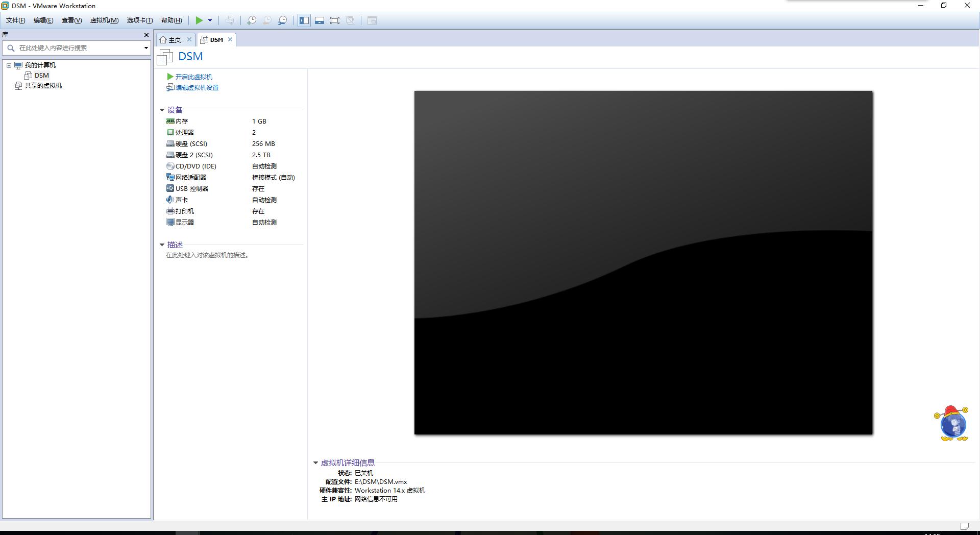This screenshot has width=980, height=535.
Task: Select 共享的虚拟机 in the library tree
Action: click(43, 86)
